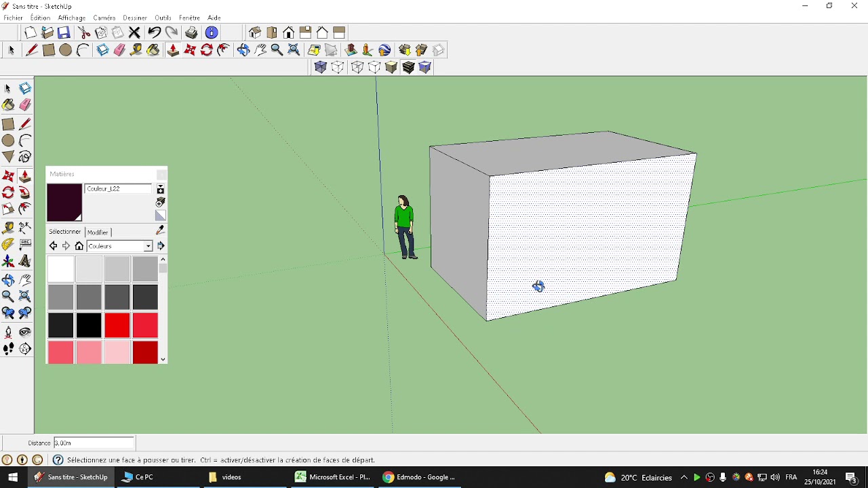Click Preview in Google Earth icon
This screenshot has height=488, width=868.
click(384, 50)
